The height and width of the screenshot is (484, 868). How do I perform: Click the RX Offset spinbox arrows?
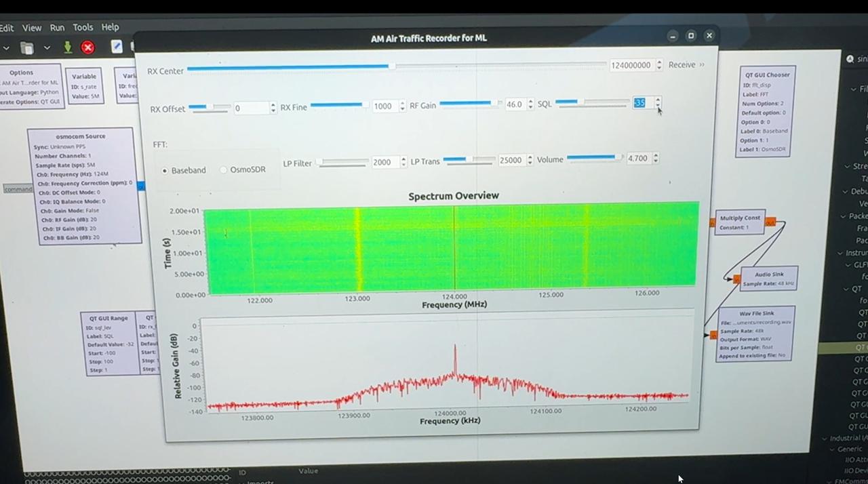pos(273,108)
